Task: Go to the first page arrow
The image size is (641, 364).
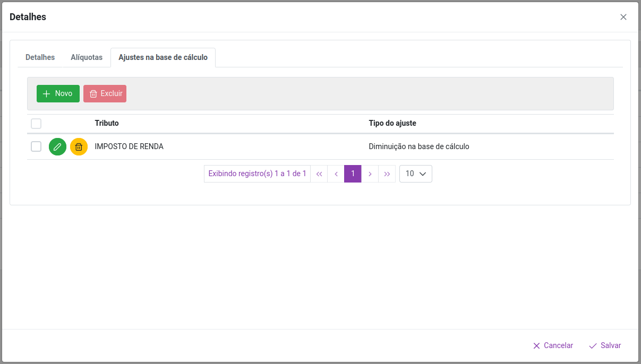Action: [319, 174]
